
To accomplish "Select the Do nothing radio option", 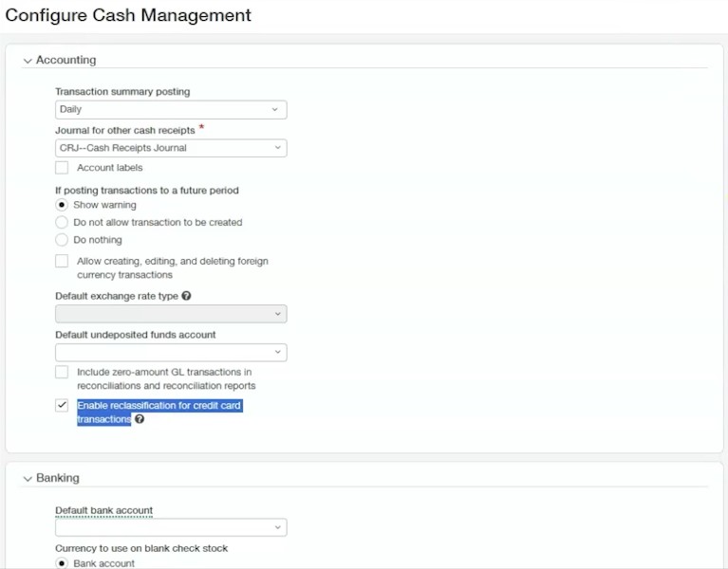I will point(62,240).
